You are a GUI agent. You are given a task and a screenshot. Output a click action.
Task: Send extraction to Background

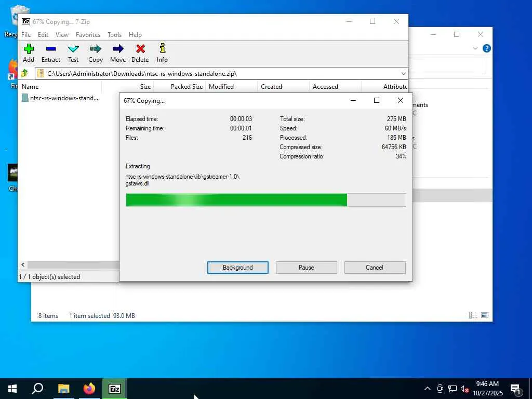point(238,268)
